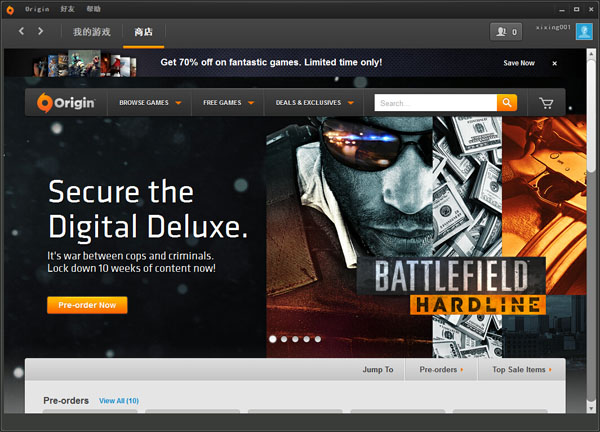Go forward with the right arrow

40,31
